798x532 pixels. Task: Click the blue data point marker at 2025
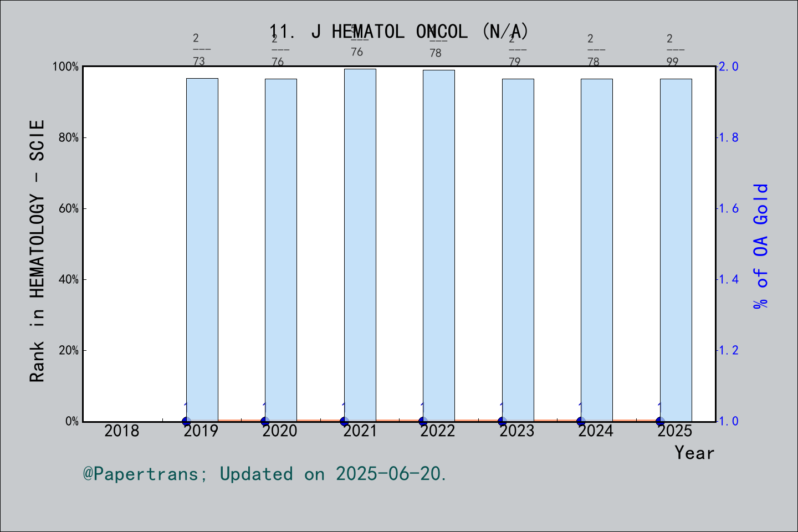659,421
